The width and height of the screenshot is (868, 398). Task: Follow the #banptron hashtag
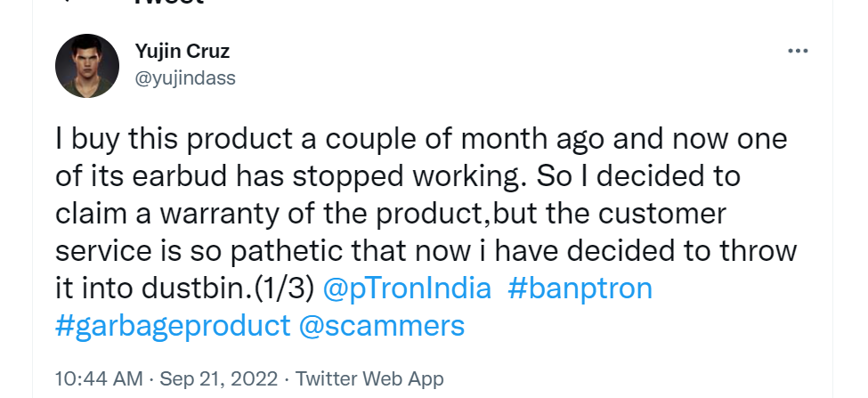580,288
